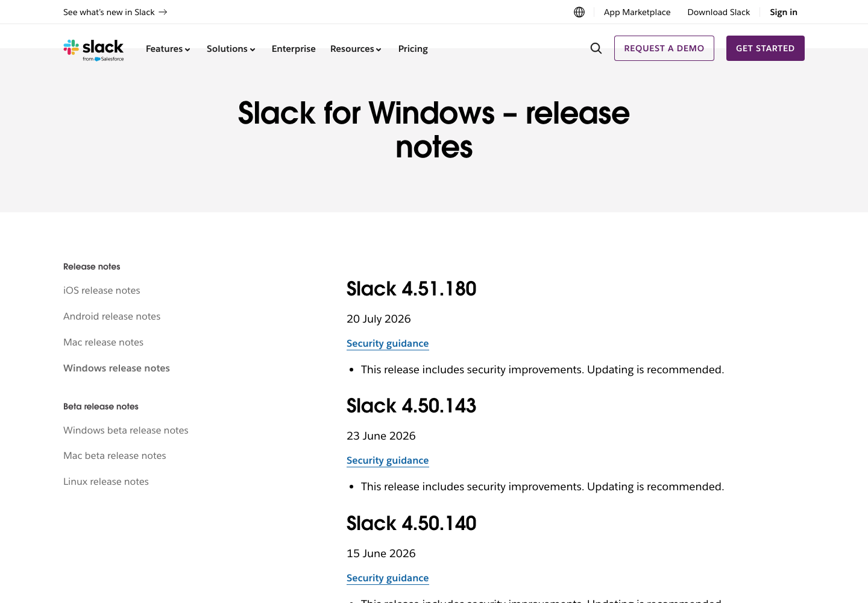Select Windows release notes in the sidebar
The height and width of the screenshot is (603, 868).
pos(116,368)
